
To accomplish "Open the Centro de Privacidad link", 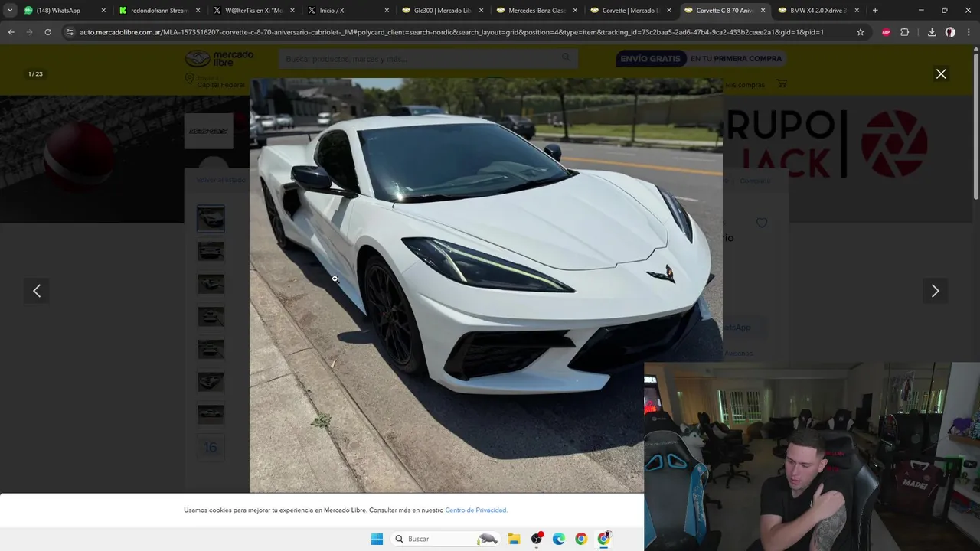I will [475, 510].
